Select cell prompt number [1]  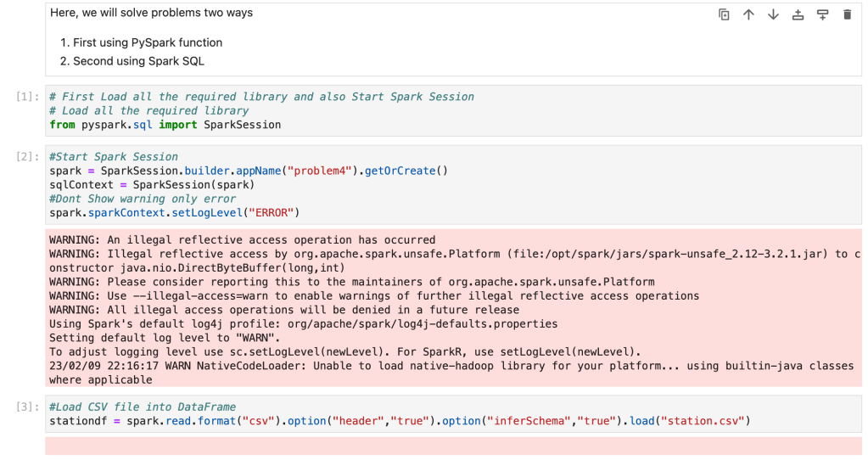28,97
